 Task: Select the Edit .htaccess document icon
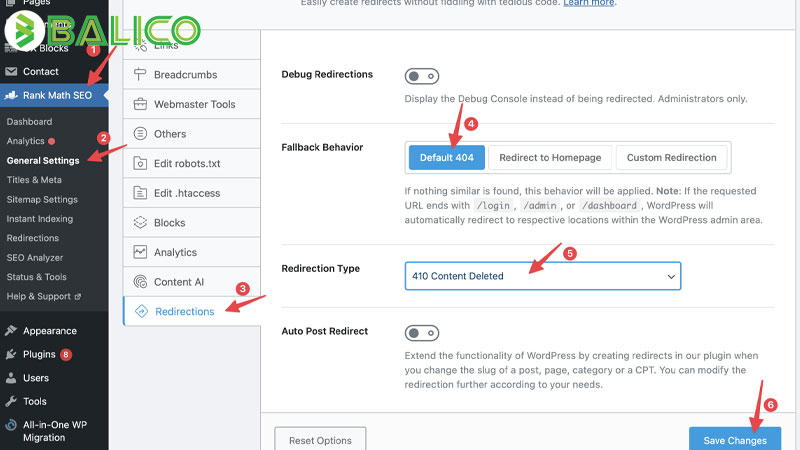(140, 193)
